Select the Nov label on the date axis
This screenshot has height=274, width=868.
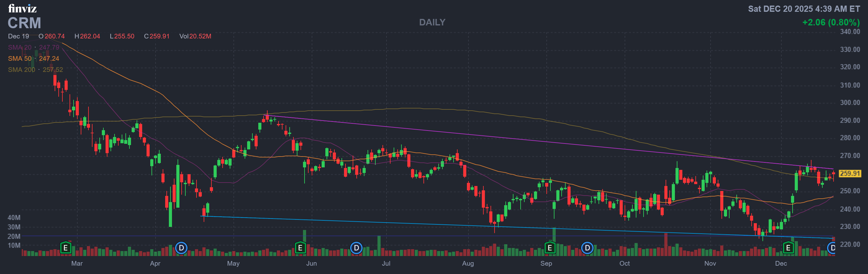pyautogui.click(x=710, y=263)
